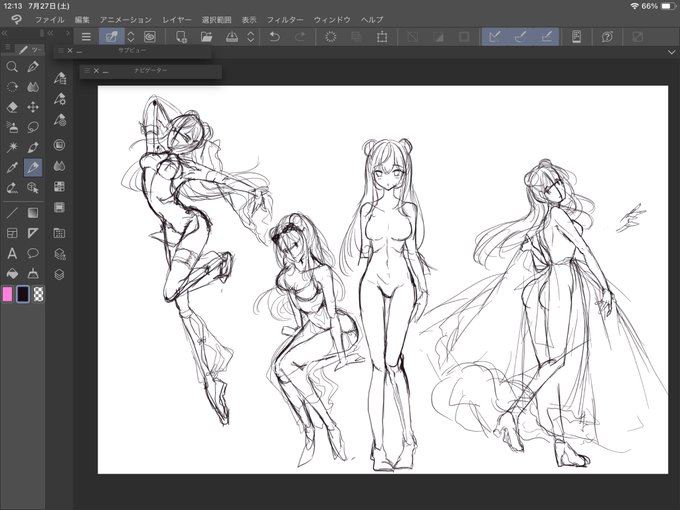680x510 pixels.
Task: Select the Magic wand auto-select tool
Action: [12, 147]
